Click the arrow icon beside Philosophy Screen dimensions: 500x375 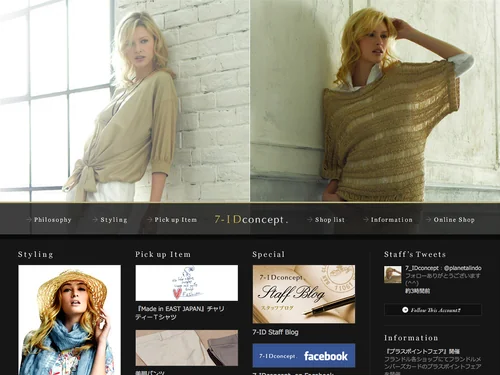(29, 219)
